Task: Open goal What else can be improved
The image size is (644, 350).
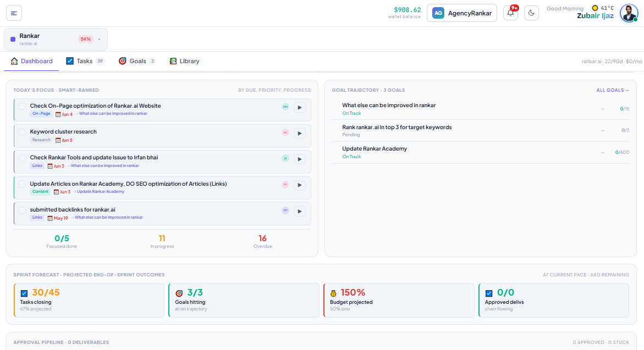Action: (x=481, y=109)
